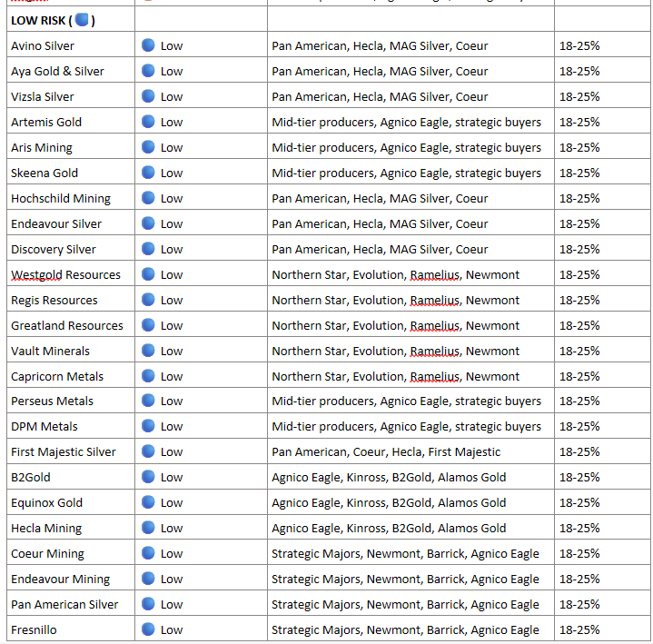Click the blue risk dot in Skeena Gold row
The height and width of the screenshot is (644, 653).
(148, 172)
